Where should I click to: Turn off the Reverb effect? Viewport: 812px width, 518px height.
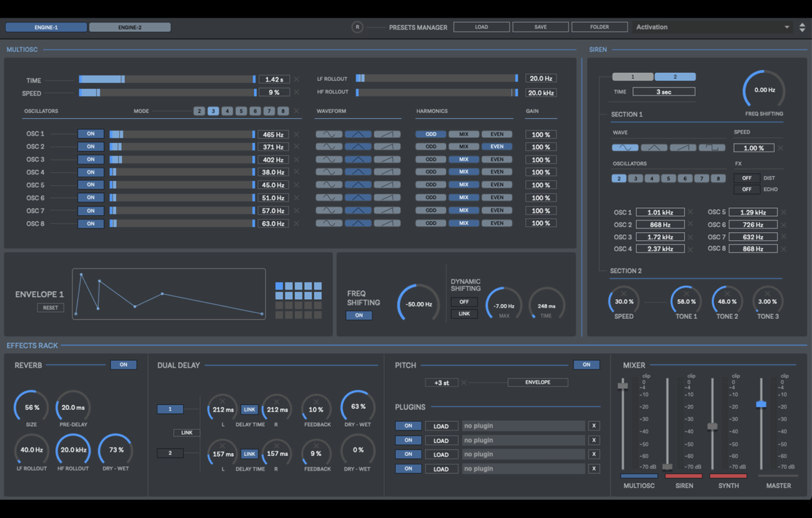pyautogui.click(x=123, y=364)
